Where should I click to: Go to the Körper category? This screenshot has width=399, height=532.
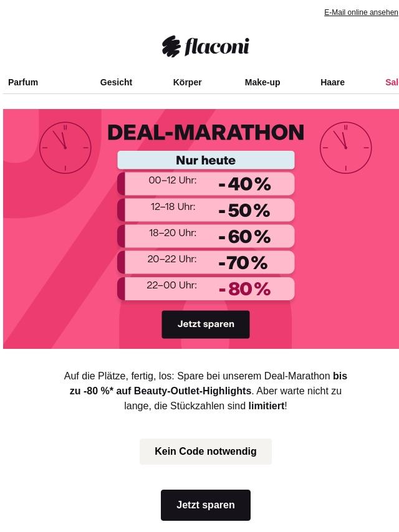[x=188, y=82]
